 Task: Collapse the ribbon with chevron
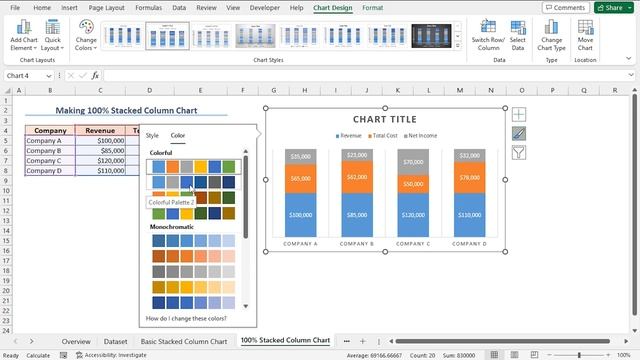coord(629,58)
